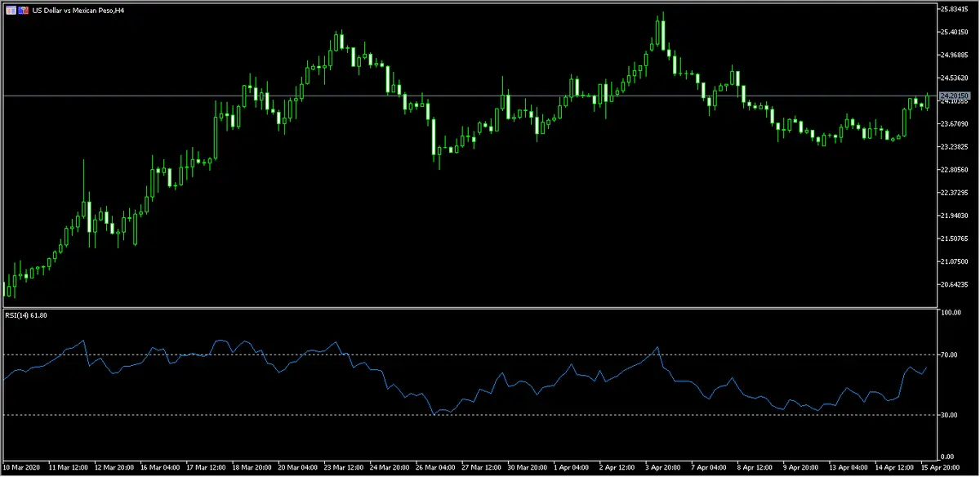
Task: Click the US Dollar vs Mexican Peso chart title
Action: [x=83, y=10]
